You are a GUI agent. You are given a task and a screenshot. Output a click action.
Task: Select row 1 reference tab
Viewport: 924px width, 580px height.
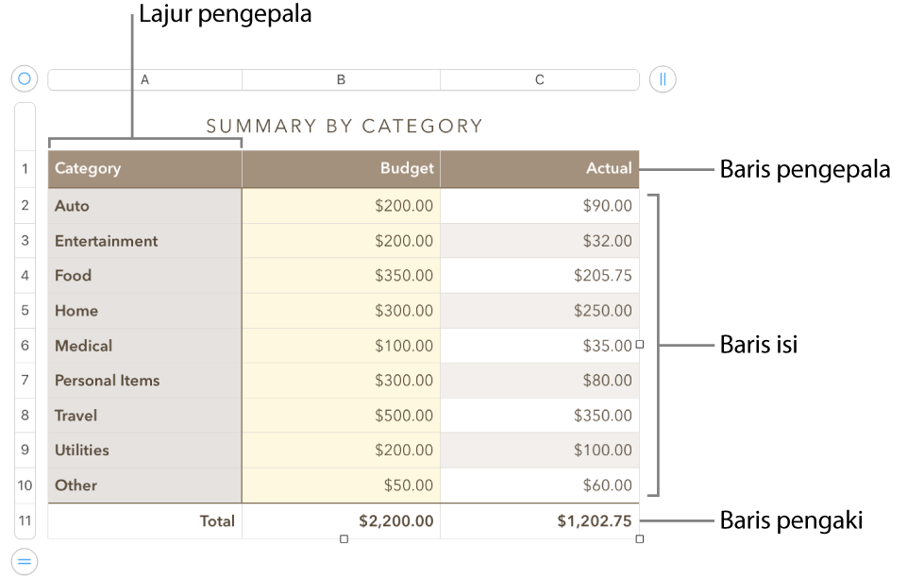click(x=25, y=168)
